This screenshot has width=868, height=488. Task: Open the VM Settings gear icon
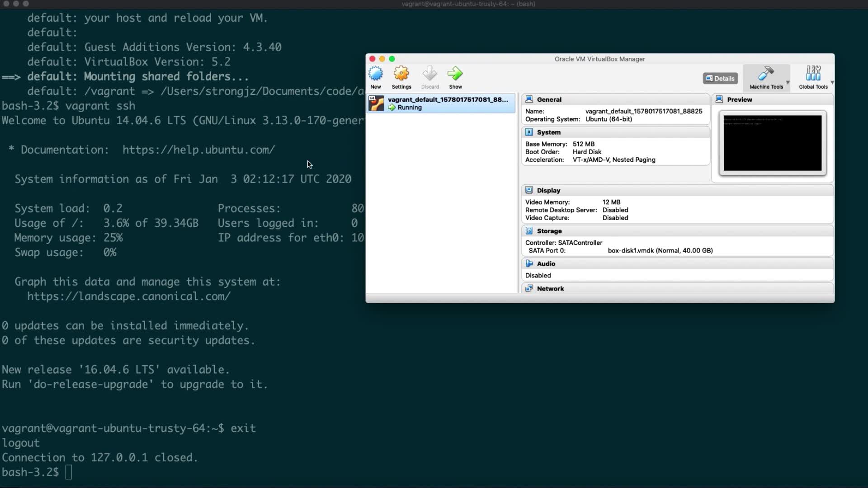click(401, 74)
